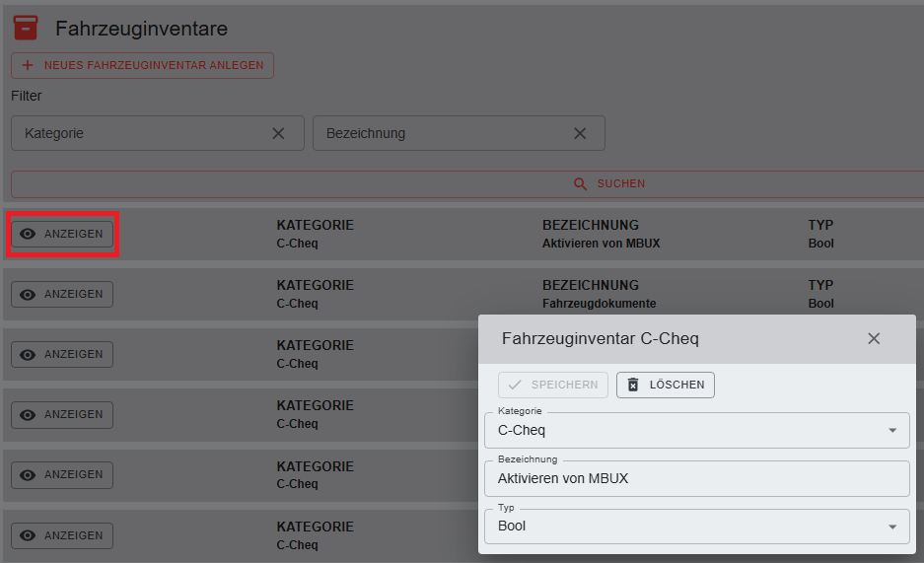Click the Speichern button in dialog

pyautogui.click(x=553, y=385)
